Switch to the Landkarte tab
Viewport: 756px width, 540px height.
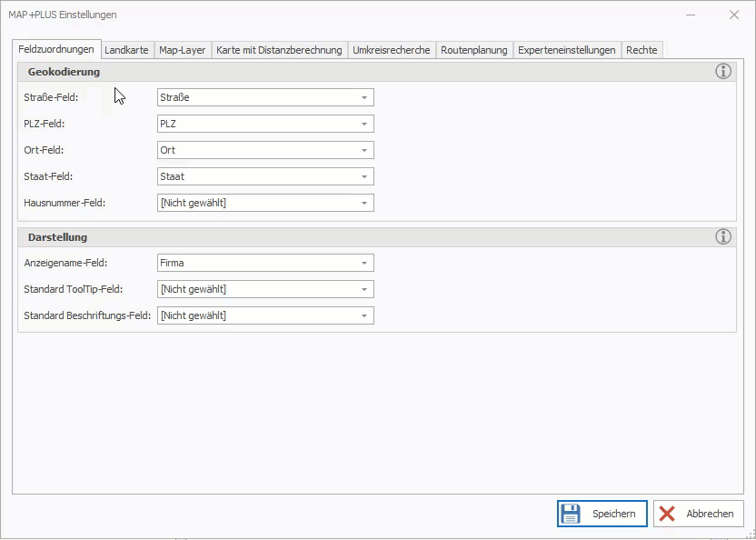[126, 50]
